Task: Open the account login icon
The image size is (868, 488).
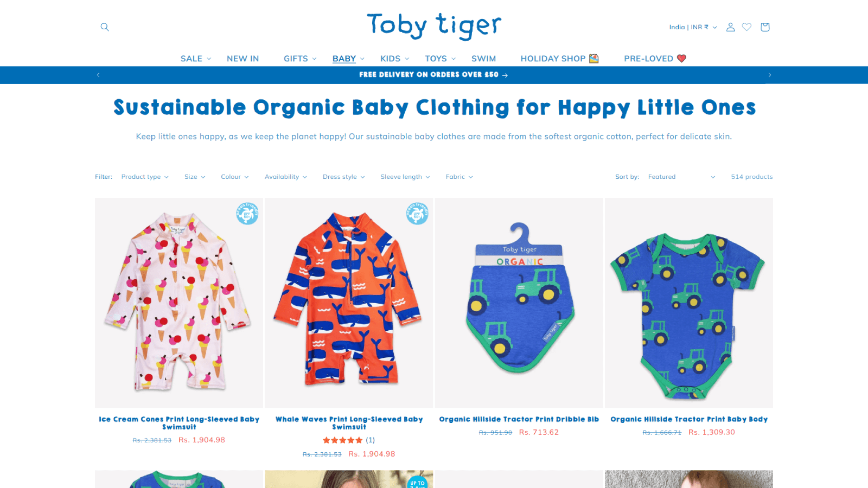Action: (730, 27)
